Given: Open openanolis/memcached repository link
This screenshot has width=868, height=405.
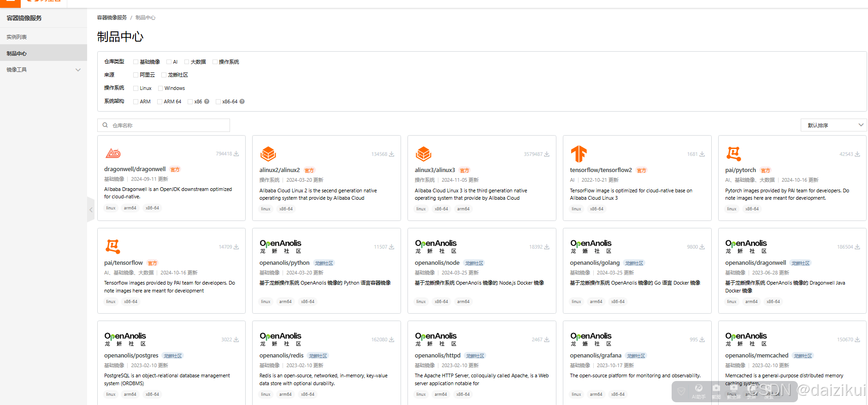Looking at the screenshot, I should (756, 355).
